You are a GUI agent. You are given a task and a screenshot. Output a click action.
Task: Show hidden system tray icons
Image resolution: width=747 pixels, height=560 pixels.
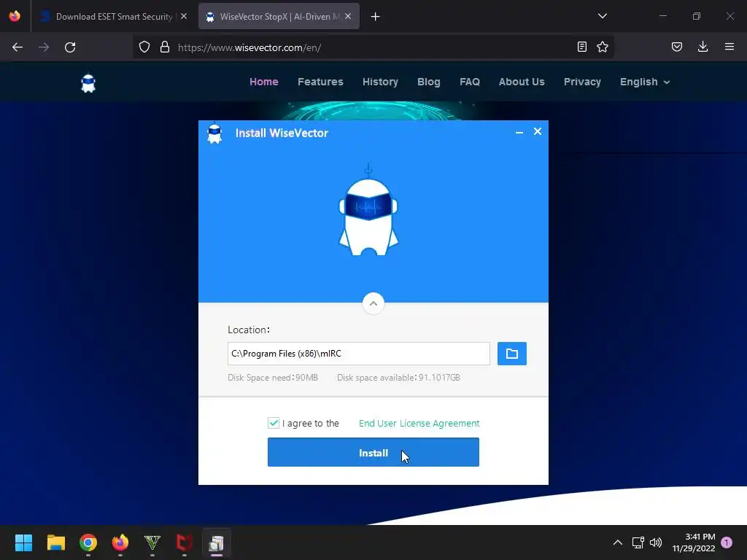[x=617, y=542]
